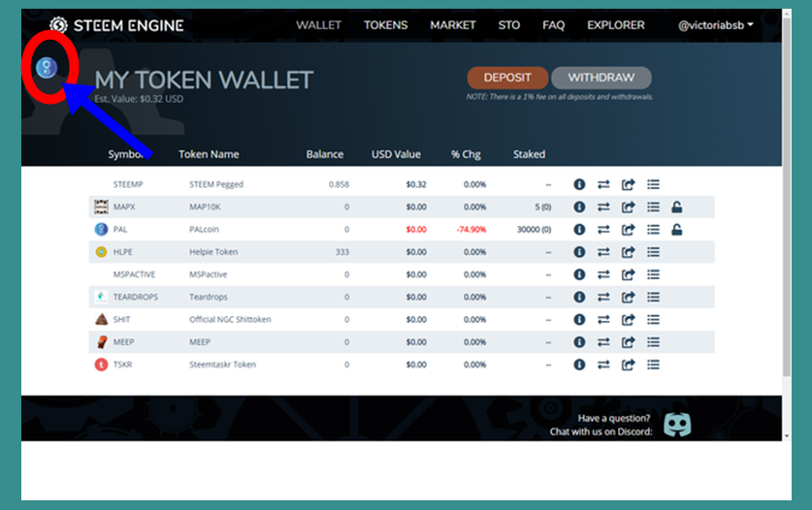This screenshot has width=812, height=510.
Task: Click the transfer arrows icon for PAL
Action: pyautogui.click(x=603, y=230)
